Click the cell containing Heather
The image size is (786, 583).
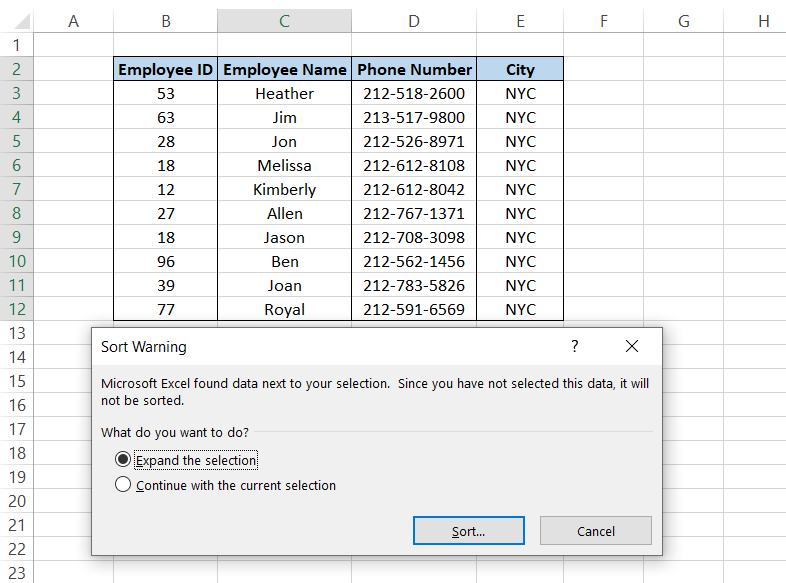[x=284, y=93]
